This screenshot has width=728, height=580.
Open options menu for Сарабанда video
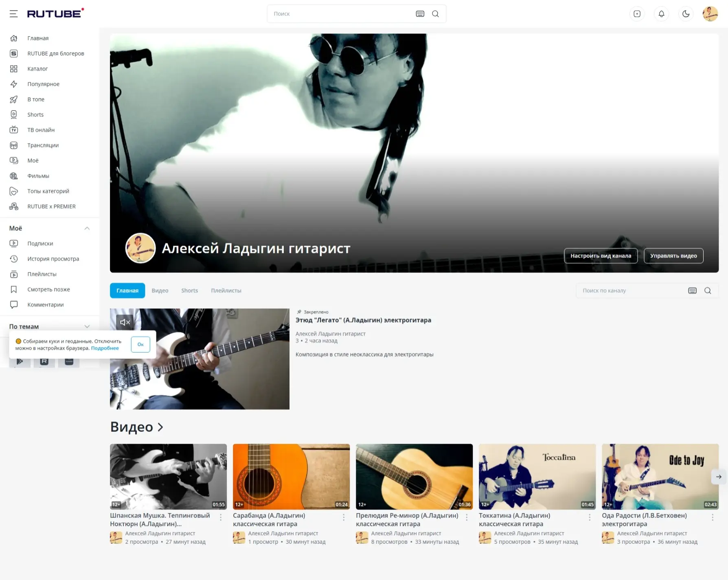344,517
